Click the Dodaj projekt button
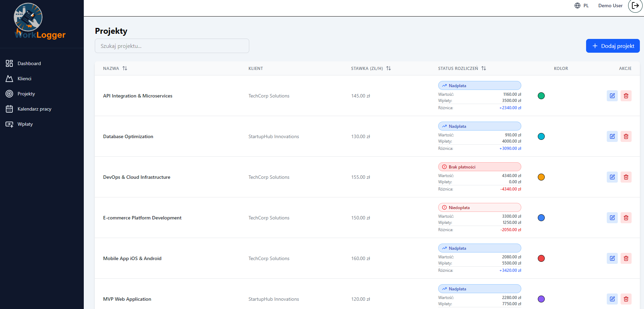 click(x=613, y=46)
